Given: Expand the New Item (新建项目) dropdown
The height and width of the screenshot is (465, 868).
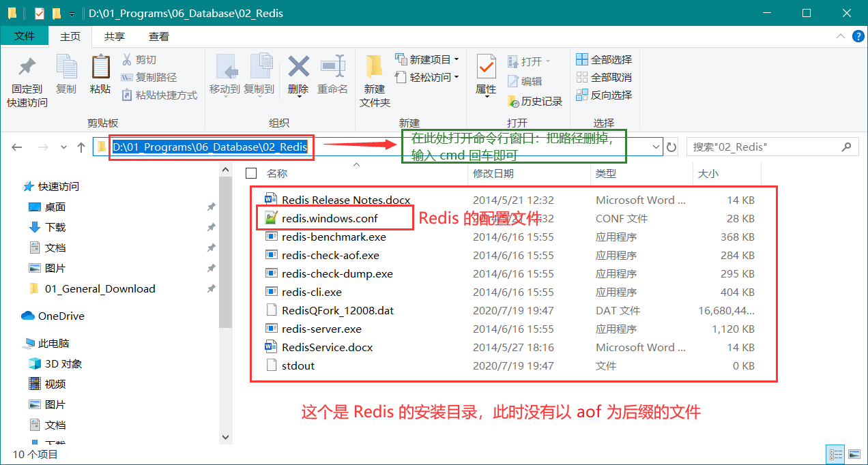Looking at the screenshot, I should tap(427, 60).
